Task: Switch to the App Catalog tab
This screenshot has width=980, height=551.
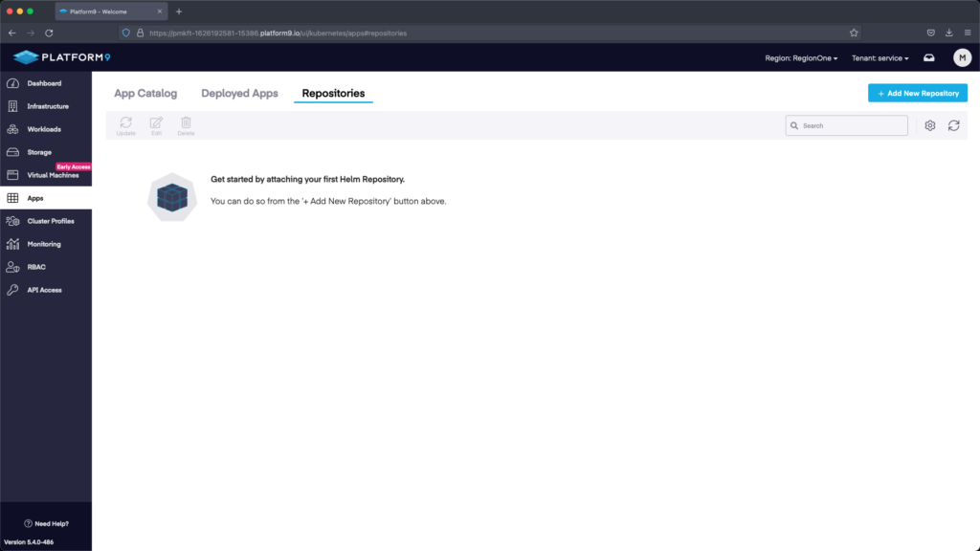Action: click(145, 93)
